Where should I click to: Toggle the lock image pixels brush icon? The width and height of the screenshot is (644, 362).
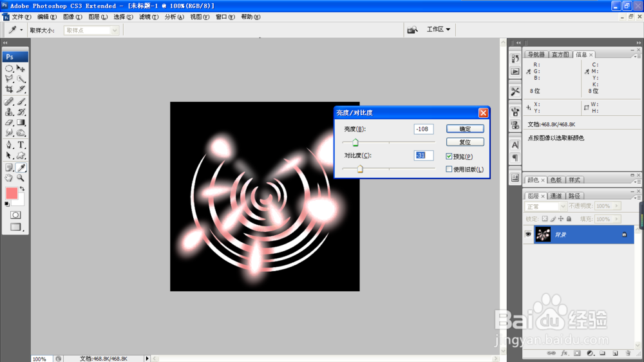point(553,219)
